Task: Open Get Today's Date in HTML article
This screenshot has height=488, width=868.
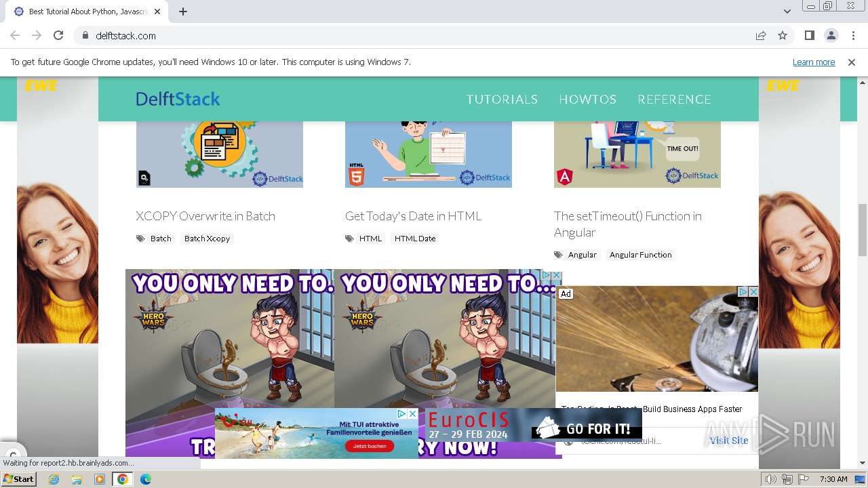Action: point(413,216)
